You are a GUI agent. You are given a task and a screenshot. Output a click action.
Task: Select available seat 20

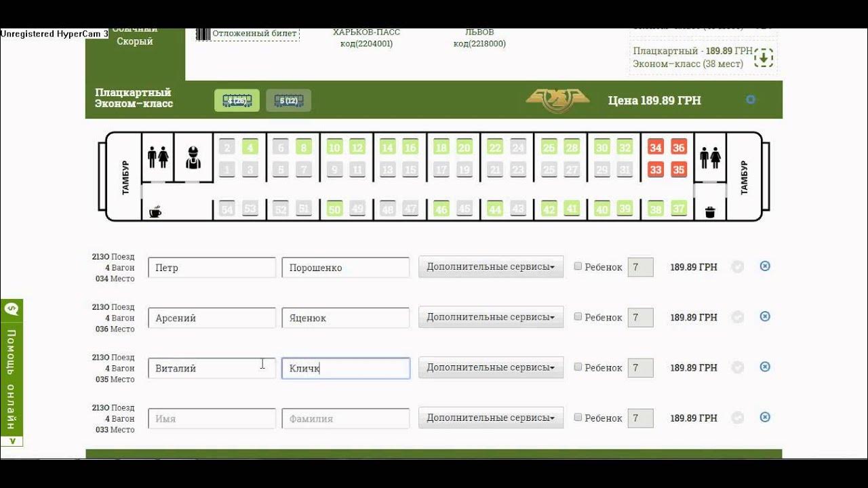click(465, 148)
